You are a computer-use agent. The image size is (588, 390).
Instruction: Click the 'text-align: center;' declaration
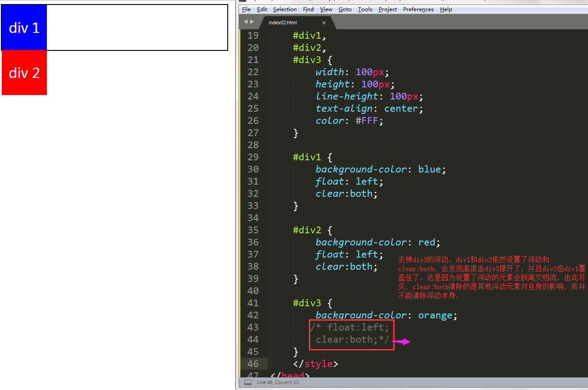[370, 109]
